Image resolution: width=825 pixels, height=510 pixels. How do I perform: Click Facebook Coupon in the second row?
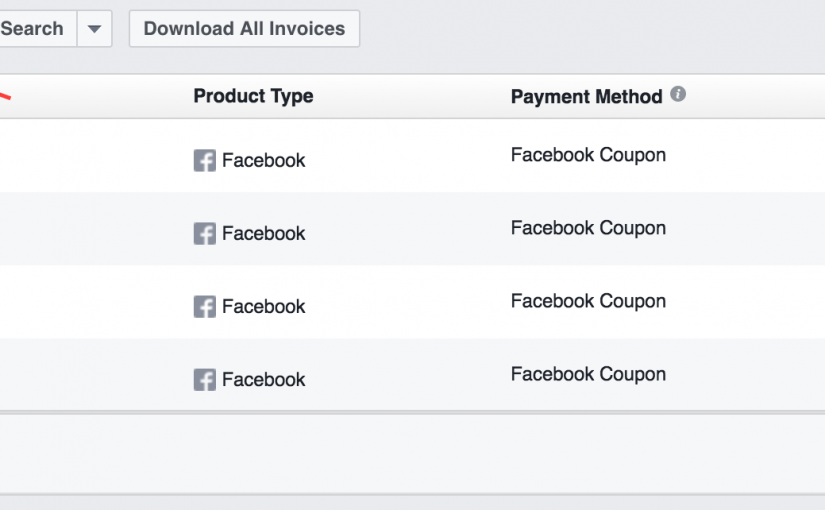point(588,228)
